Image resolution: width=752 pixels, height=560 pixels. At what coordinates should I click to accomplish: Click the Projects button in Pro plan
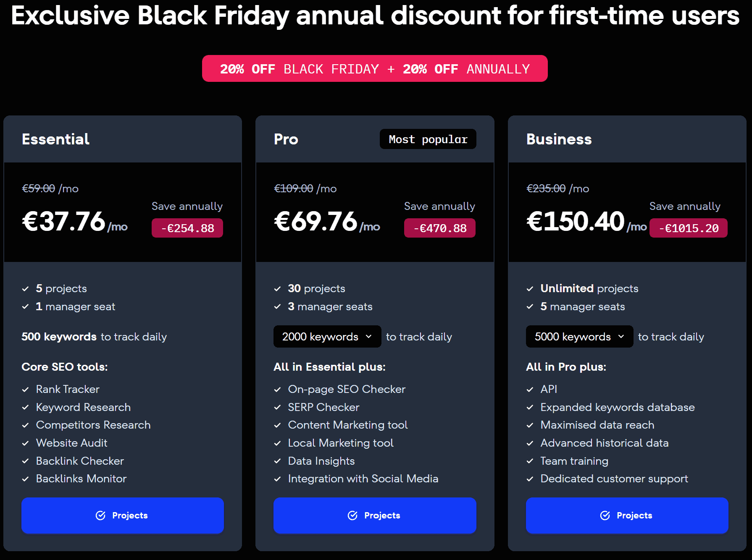click(x=374, y=516)
